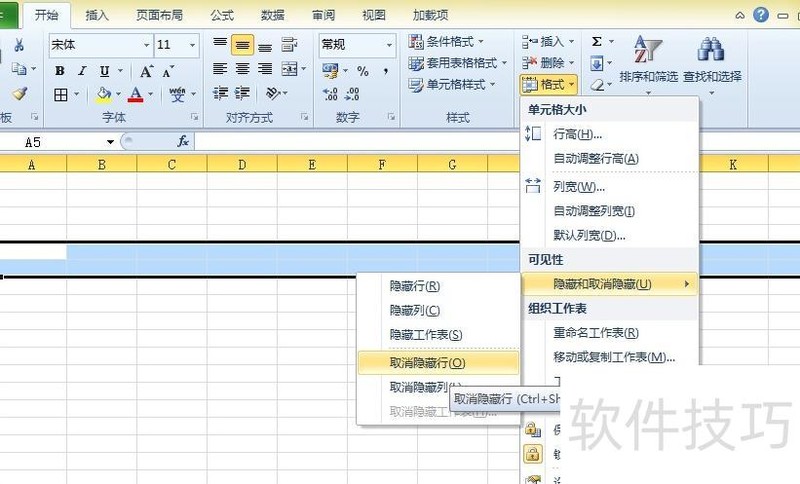Click the Copy icon
This screenshot has width=800, height=484.
point(19,68)
